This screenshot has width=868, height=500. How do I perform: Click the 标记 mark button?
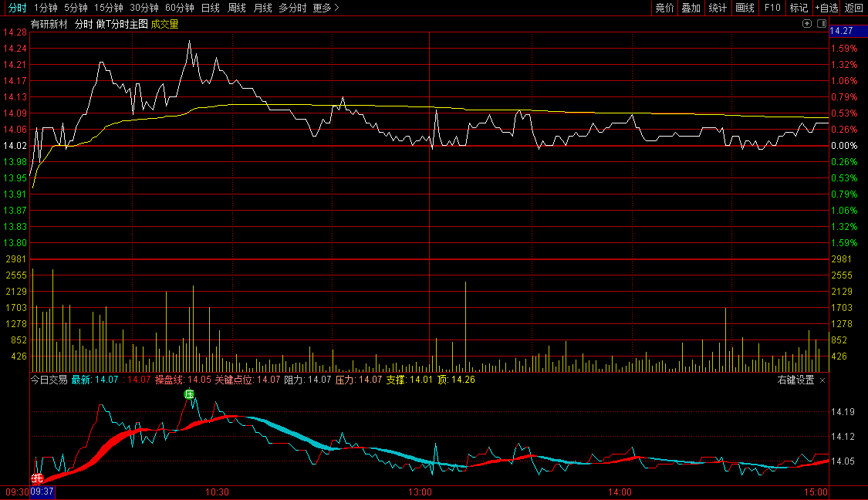[799, 8]
